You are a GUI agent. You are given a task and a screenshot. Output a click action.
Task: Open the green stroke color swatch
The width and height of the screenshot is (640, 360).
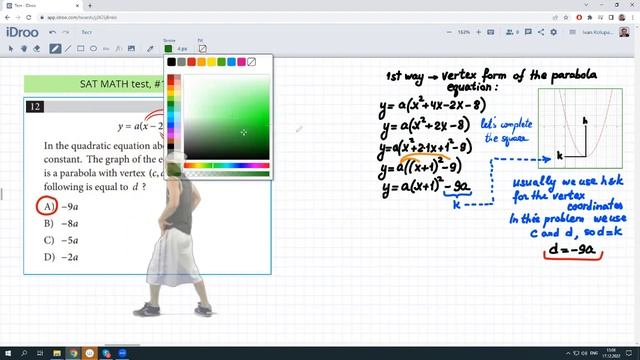tap(168, 49)
